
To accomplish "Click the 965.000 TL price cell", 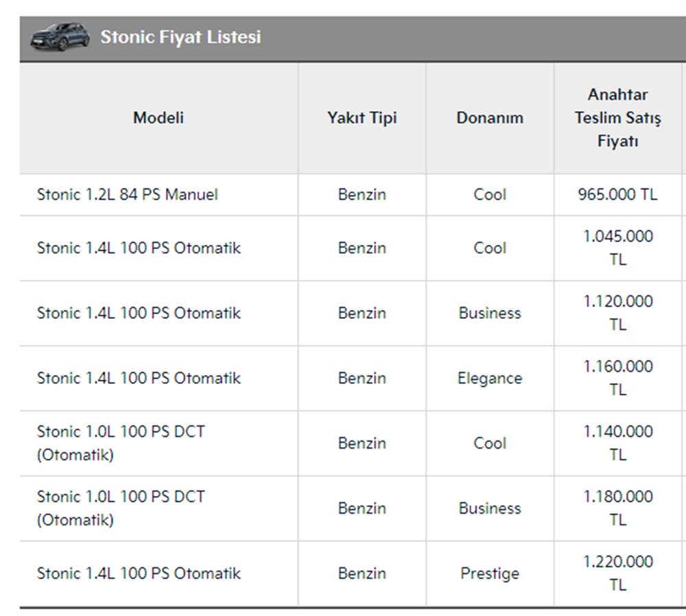I will tap(617, 194).
